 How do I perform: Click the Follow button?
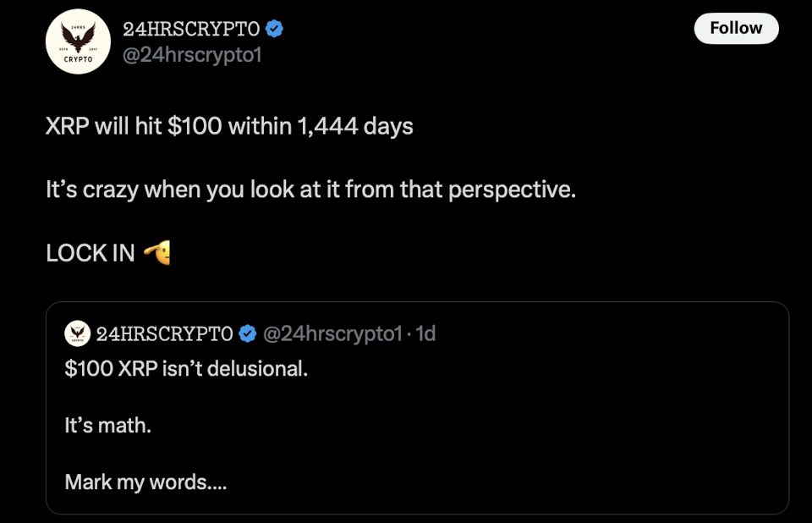735,28
